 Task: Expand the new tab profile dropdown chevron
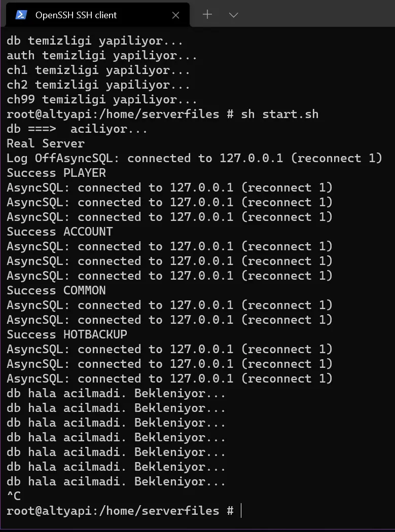[x=233, y=15]
